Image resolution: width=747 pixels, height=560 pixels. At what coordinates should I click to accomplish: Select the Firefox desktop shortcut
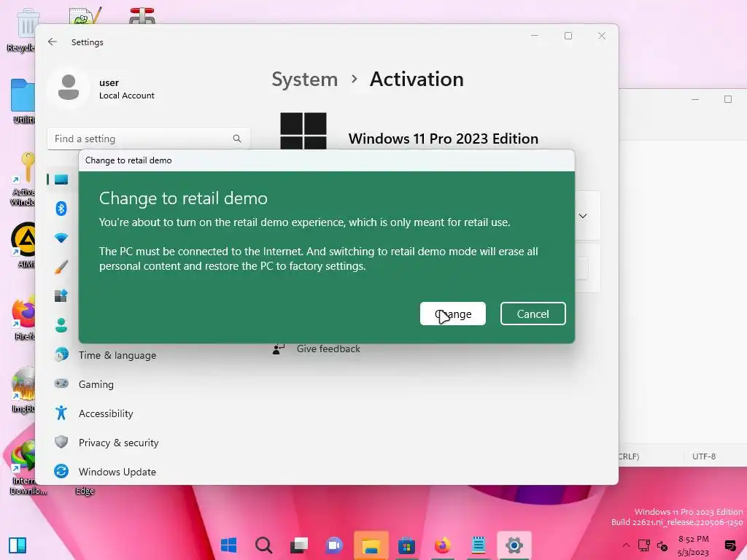23,318
